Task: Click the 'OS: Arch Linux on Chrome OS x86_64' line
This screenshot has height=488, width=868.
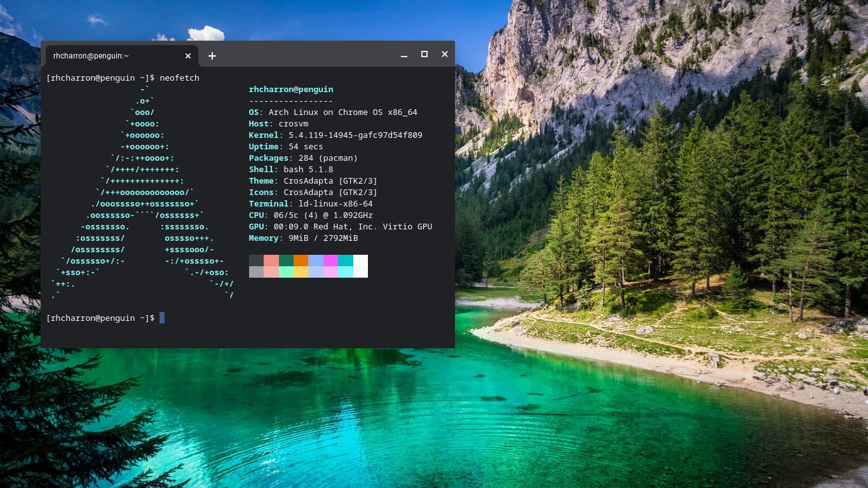Action: tap(333, 112)
